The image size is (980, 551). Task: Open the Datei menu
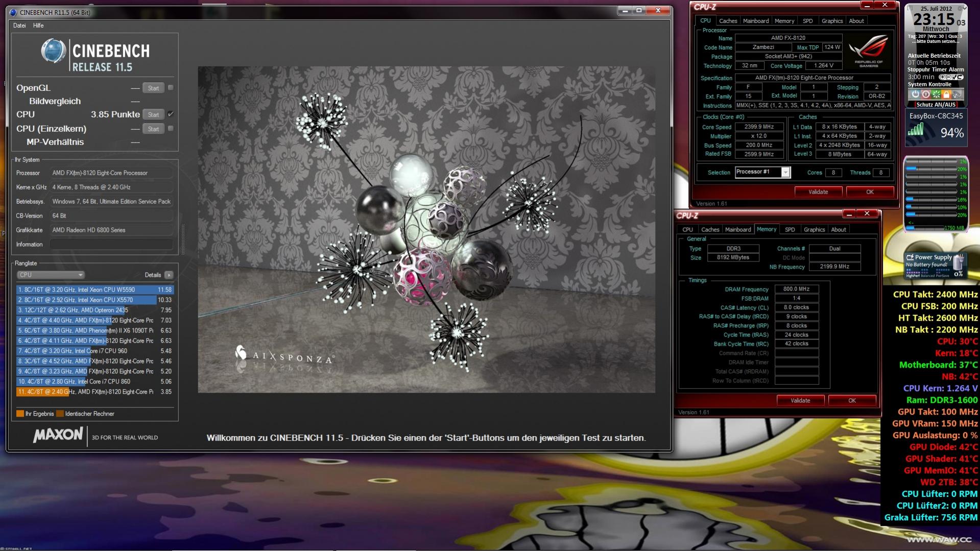point(19,26)
